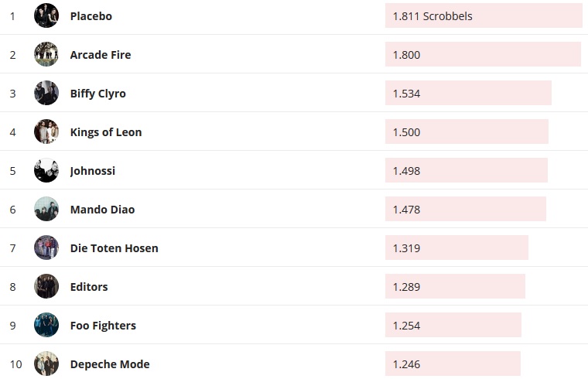Viewport: 588px width, 379px height.
Task: Click the Johnossi artist thumbnail
Action: [46, 170]
